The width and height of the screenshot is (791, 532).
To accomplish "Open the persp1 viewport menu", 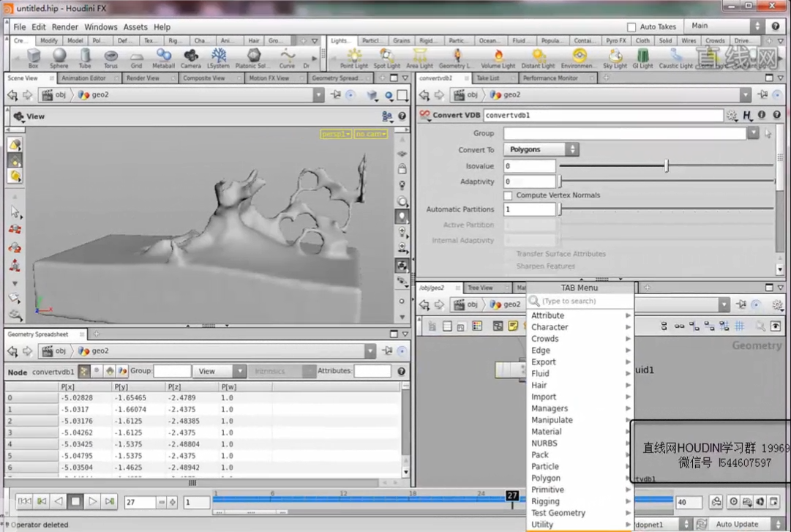I will 336,134.
